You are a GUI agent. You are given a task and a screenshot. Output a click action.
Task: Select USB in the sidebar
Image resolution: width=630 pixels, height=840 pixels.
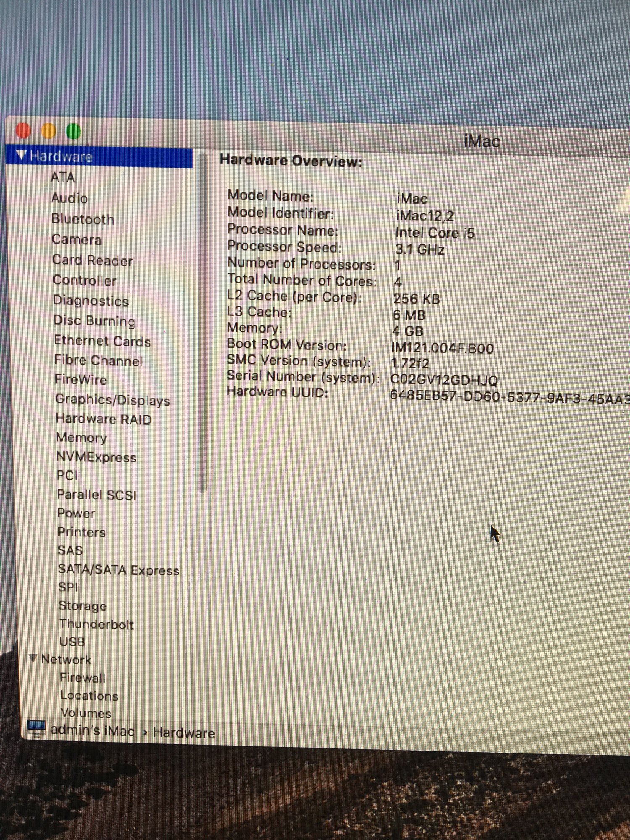point(72,642)
